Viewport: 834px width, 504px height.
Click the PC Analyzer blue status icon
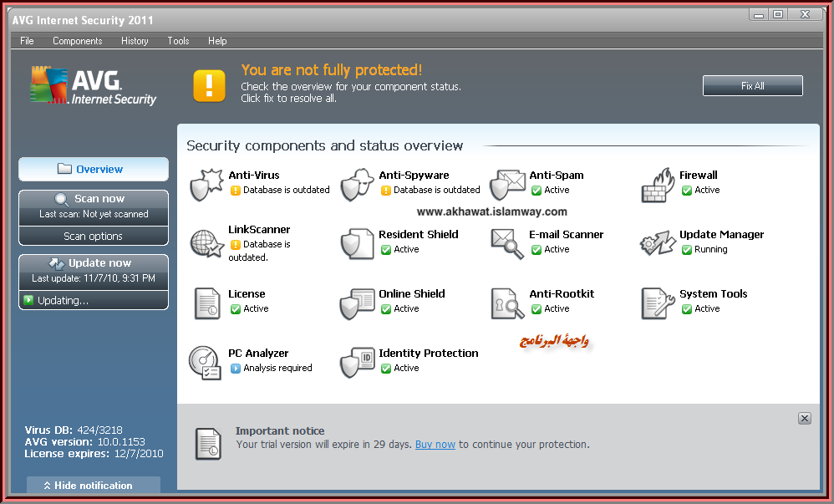[236, 369]
